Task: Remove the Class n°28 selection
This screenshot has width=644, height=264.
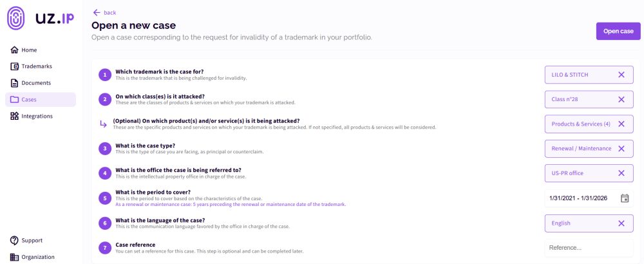Action: coord(621,99)
